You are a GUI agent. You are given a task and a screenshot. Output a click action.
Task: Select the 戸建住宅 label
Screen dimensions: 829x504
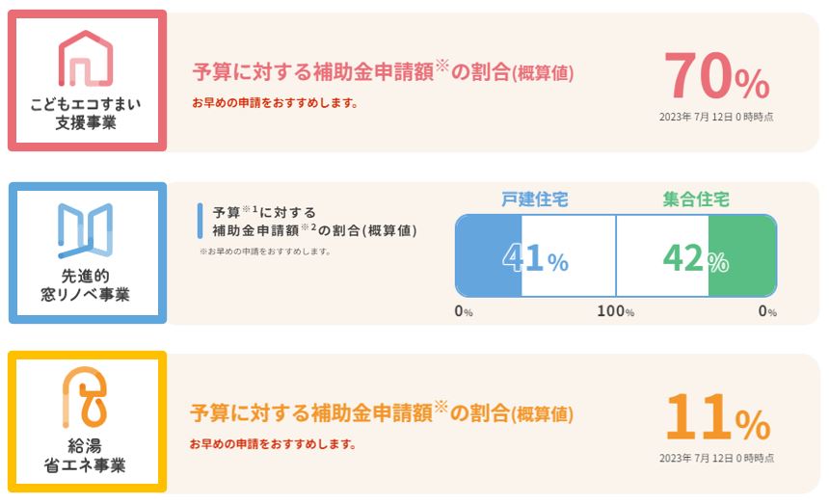(534, 199)
